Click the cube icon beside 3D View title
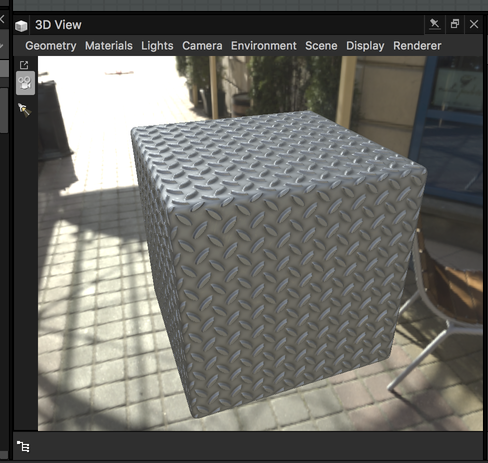 [21, 26]
